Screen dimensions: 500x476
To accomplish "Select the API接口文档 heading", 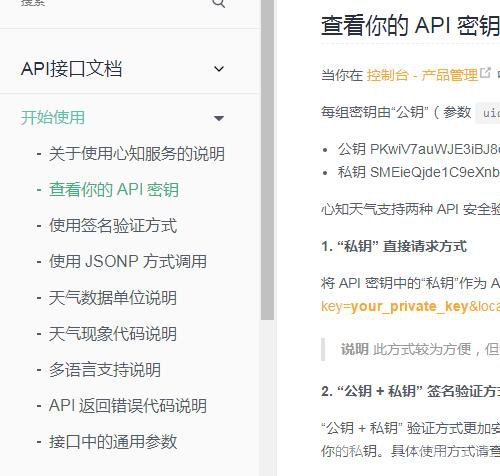I will pos(71,69).
